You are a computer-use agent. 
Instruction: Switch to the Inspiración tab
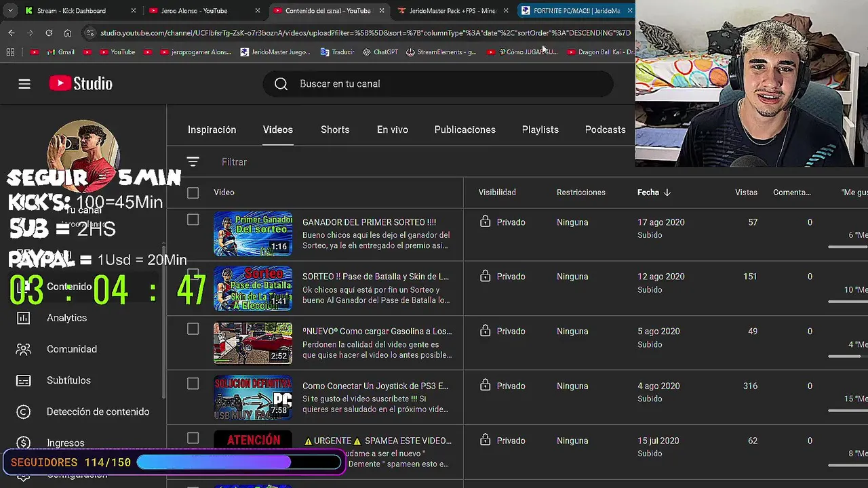(212, 129)
